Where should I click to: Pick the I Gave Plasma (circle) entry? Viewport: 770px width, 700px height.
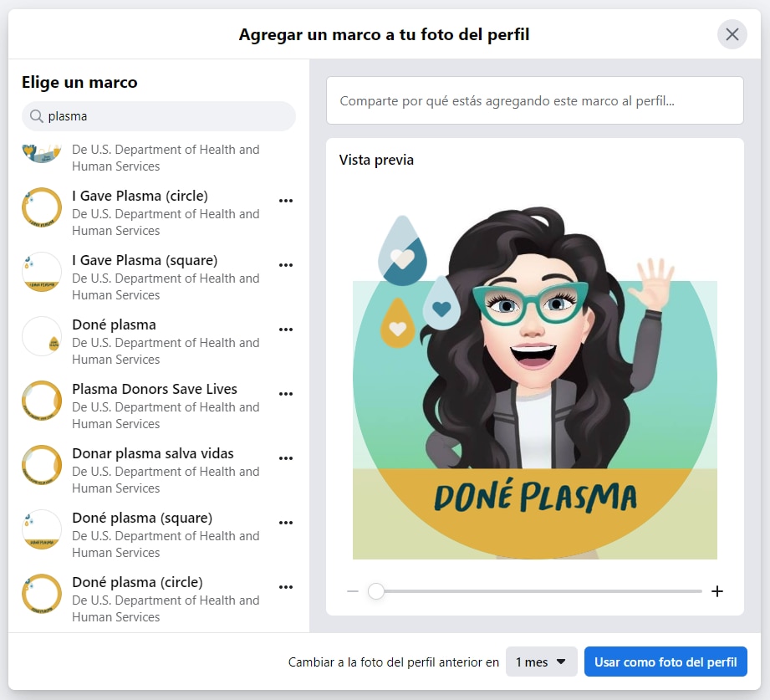[140, 197]
